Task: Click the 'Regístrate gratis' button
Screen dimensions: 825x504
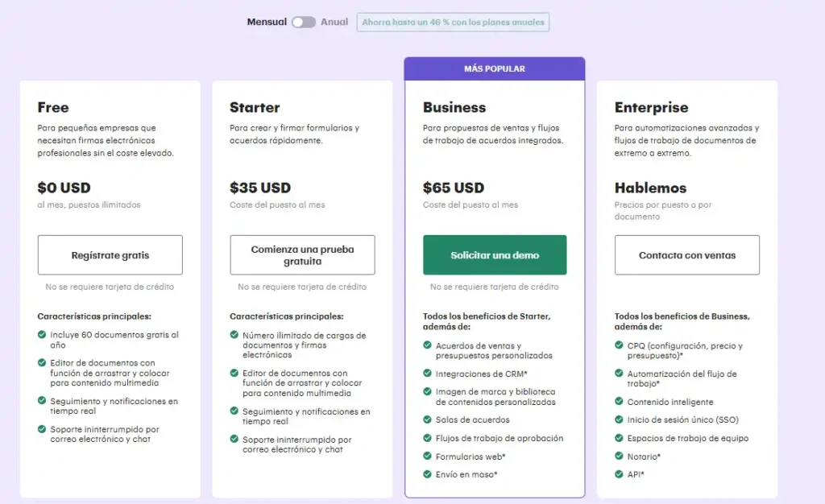Action: [x=110, y=254]
